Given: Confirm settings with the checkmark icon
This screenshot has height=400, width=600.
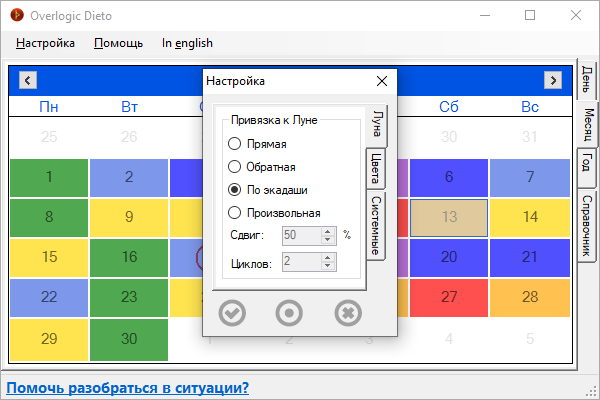Looking at the screenshot, I should click(x=232, y=313).
